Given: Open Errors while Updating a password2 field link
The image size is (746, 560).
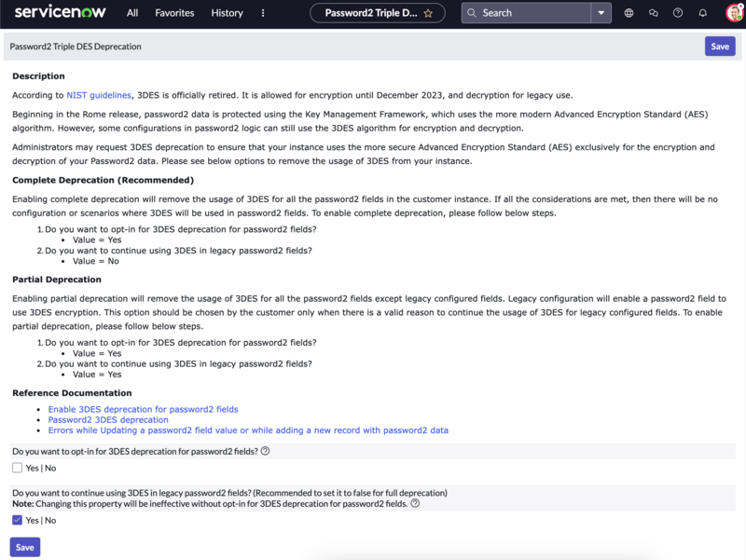Looking at the screenshot, I should click(x=248, y=430).
